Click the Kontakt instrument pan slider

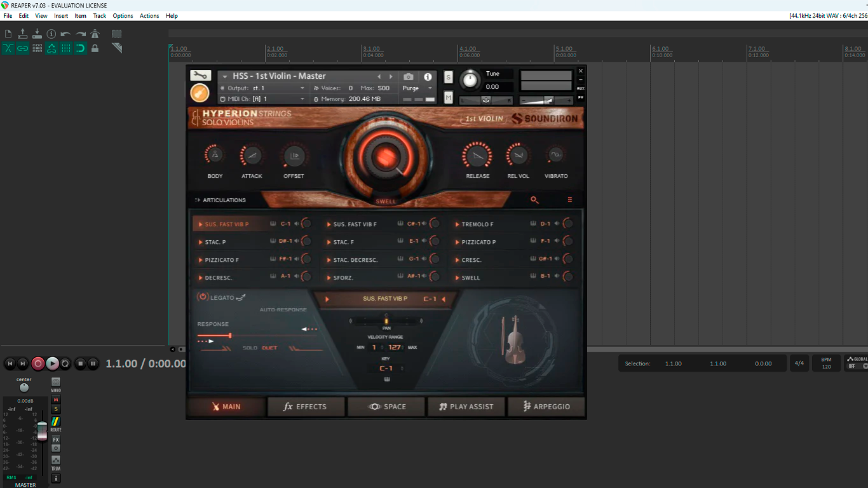(x=486, y=100)
